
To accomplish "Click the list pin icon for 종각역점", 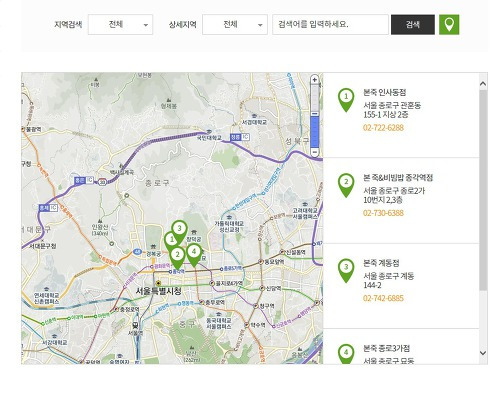I will (x=346, y=185).
